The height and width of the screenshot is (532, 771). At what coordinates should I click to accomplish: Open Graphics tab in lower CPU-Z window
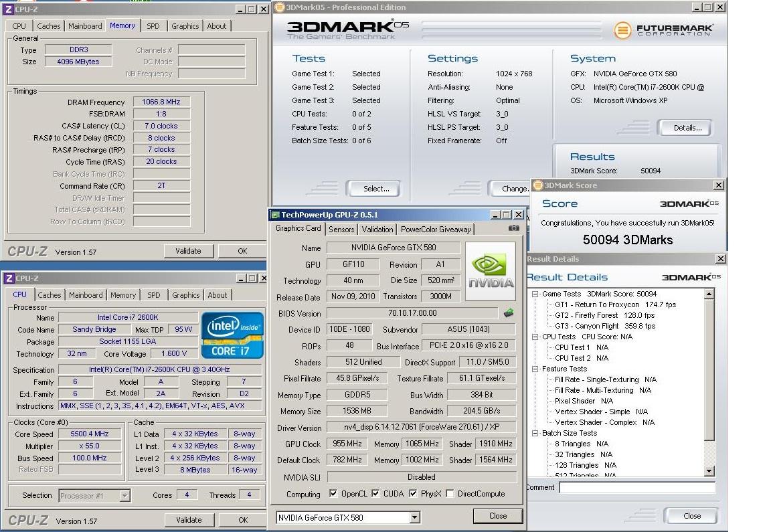(x=186, y=295)
